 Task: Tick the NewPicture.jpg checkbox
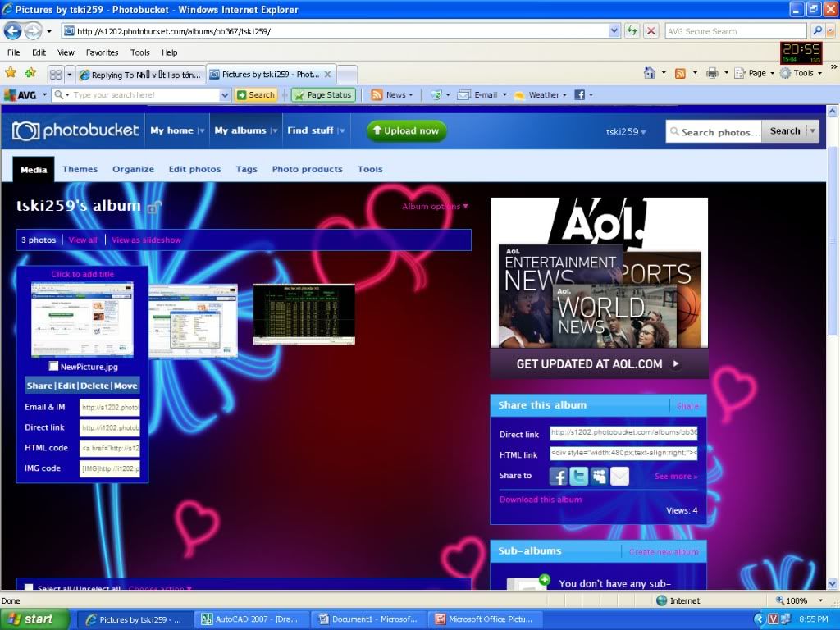[x=53, y=366]
